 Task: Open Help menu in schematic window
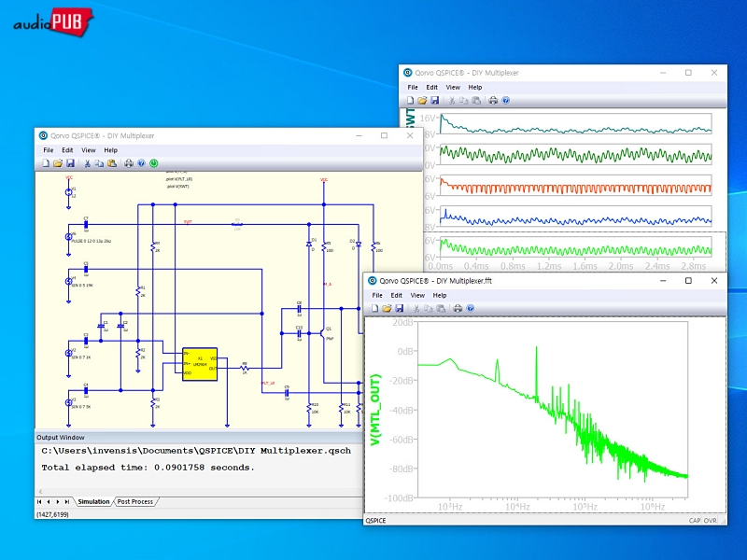pos(110,150)
